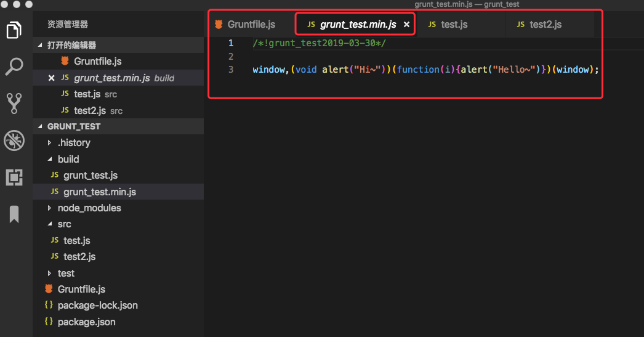The height and width of the screenshot is (337, 644).
Task: Switch to the Gruntfile.js tab
Action: click(x=251, y=24)
